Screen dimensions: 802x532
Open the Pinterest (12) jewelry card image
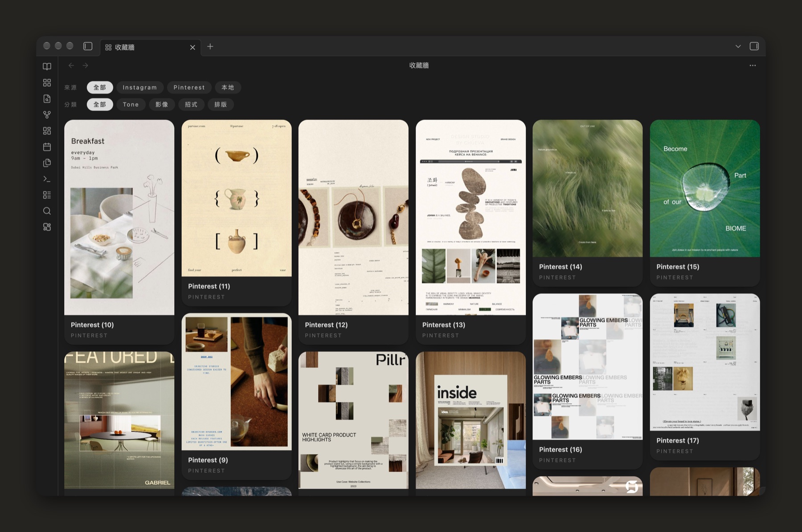click(353, 217)
